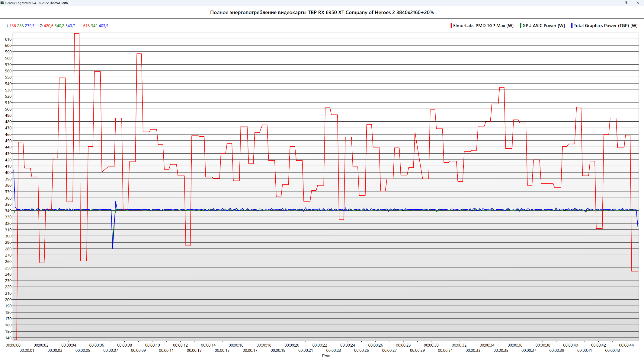Click the maximum red value 618

tap(86, 26)
